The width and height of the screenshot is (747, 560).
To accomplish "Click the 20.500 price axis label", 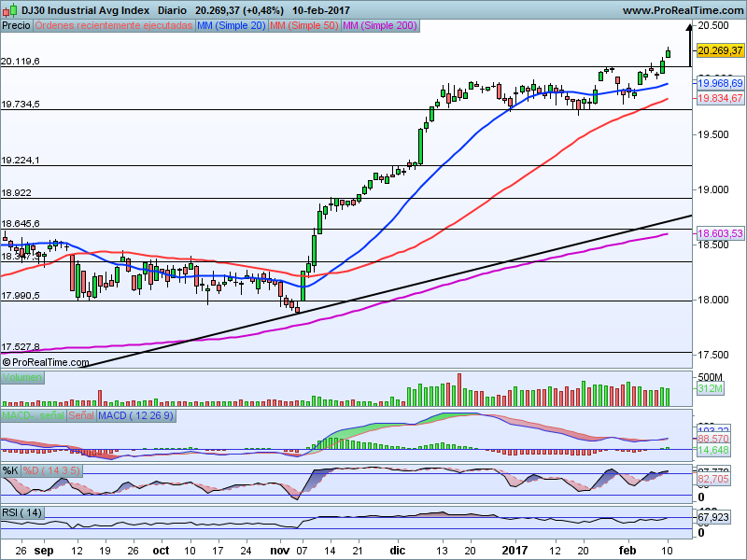I will (x=713, y=25).
